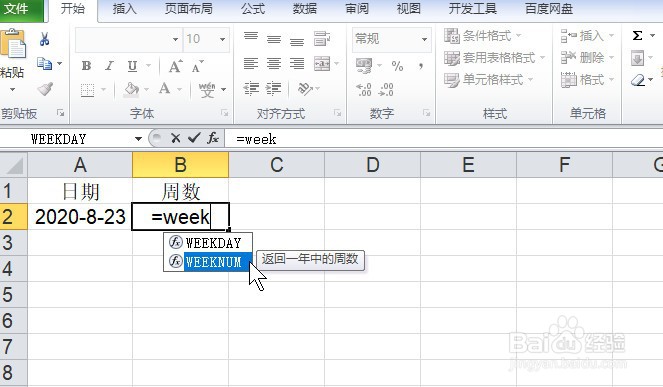Open 单元格样式 cell styles menu
Image resolution: width=663 pixels, height=387 pixels.
click(488, 80)
